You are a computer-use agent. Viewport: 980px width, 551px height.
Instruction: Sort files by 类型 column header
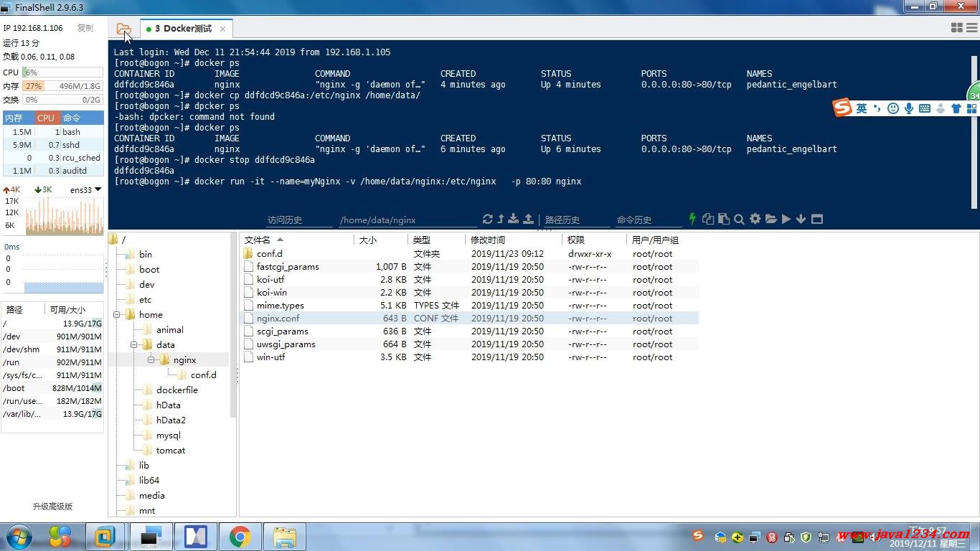click(436, 240)
